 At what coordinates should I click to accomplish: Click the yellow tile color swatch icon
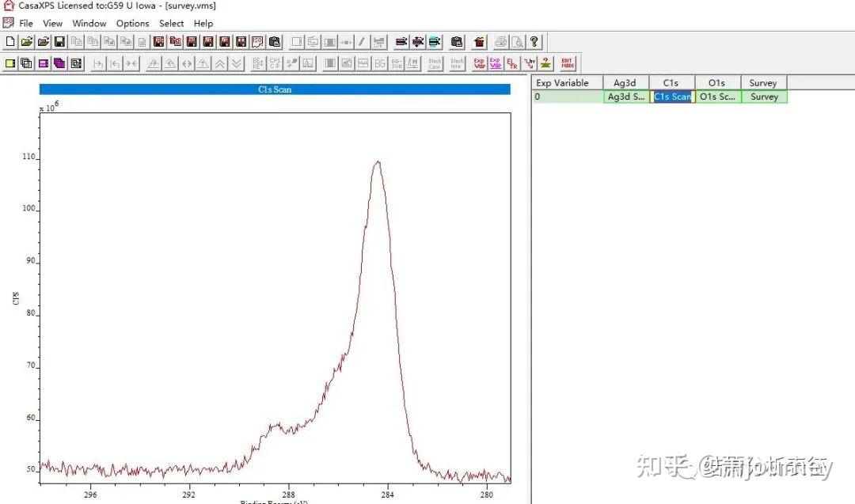tap(10, 63)
